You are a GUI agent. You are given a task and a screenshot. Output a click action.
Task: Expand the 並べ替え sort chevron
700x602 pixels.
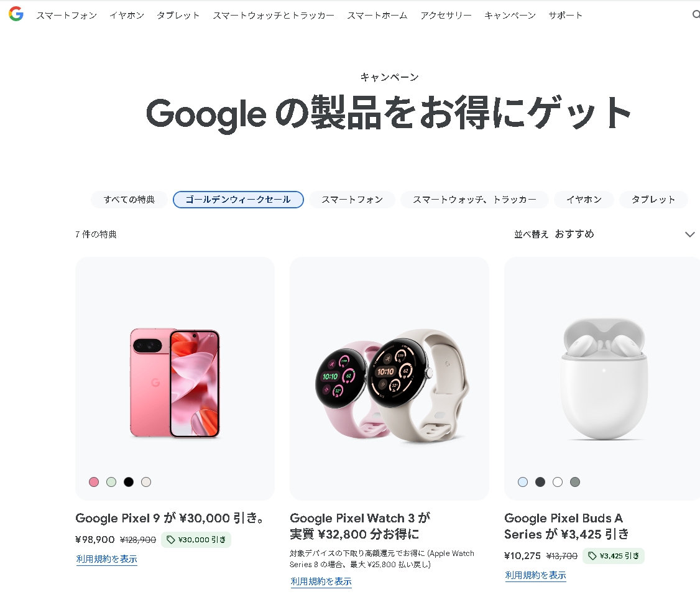(x=689, y=234)
